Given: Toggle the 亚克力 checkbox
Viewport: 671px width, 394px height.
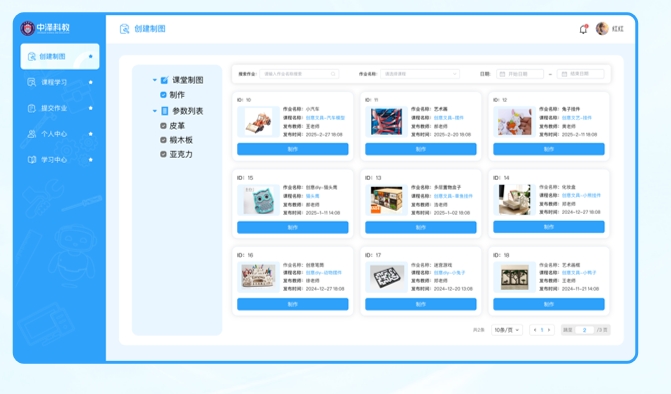Looking at the screenshot, I should (163, 154).
